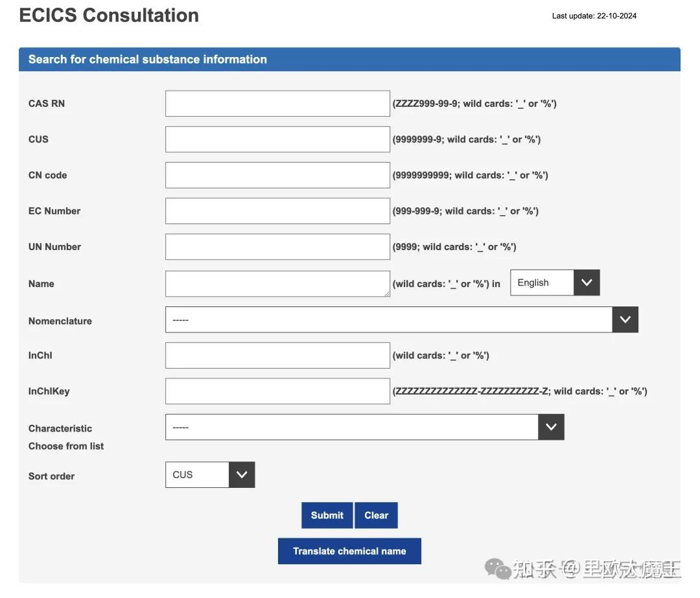Screen dimensions: 700x598
Task: Click into the InChIKey input field
Action: coord(277,391)
